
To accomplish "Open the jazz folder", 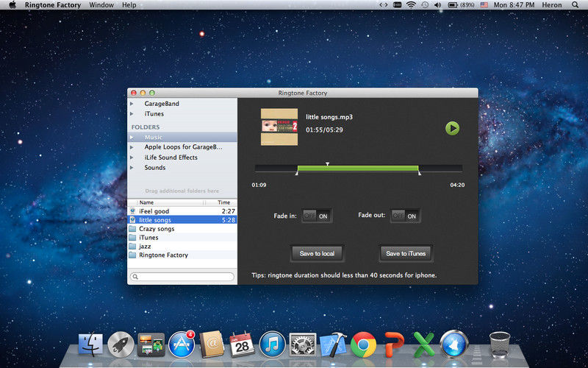I will tap(182, 246).
